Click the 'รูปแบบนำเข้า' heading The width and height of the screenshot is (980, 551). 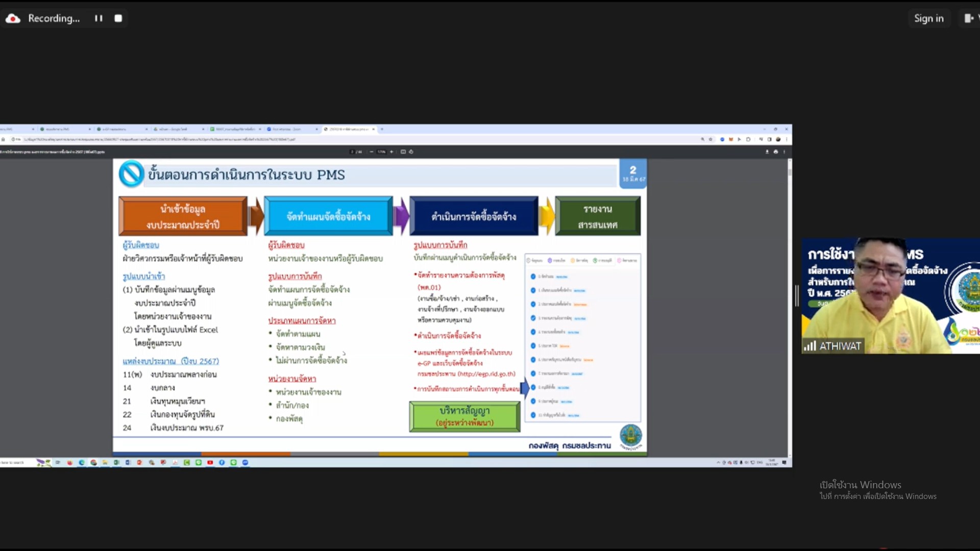coord(143,276)
